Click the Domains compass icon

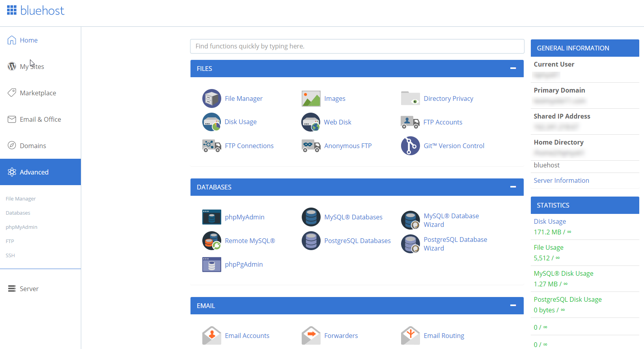tap(12, 145)
